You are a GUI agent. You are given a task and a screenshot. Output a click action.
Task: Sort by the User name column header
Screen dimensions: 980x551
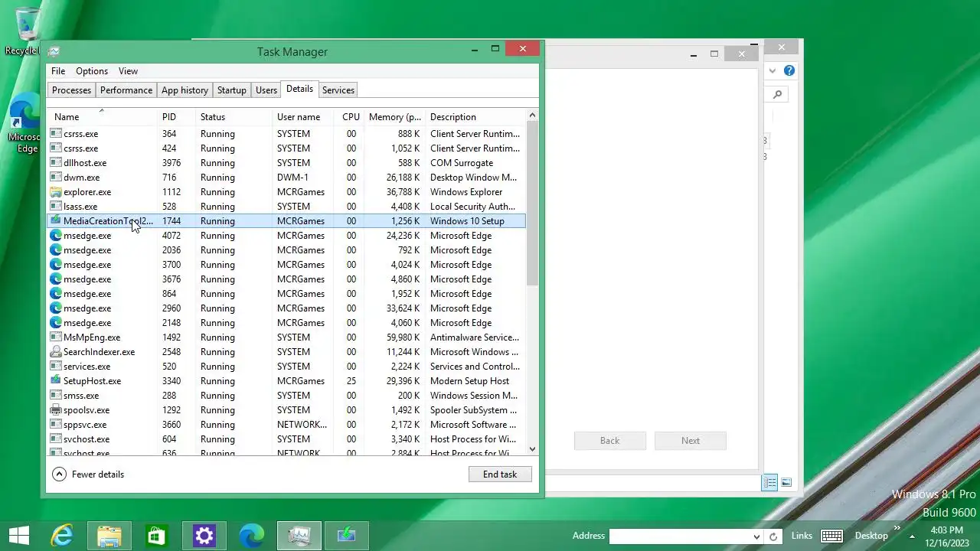[x=303, y=117]
